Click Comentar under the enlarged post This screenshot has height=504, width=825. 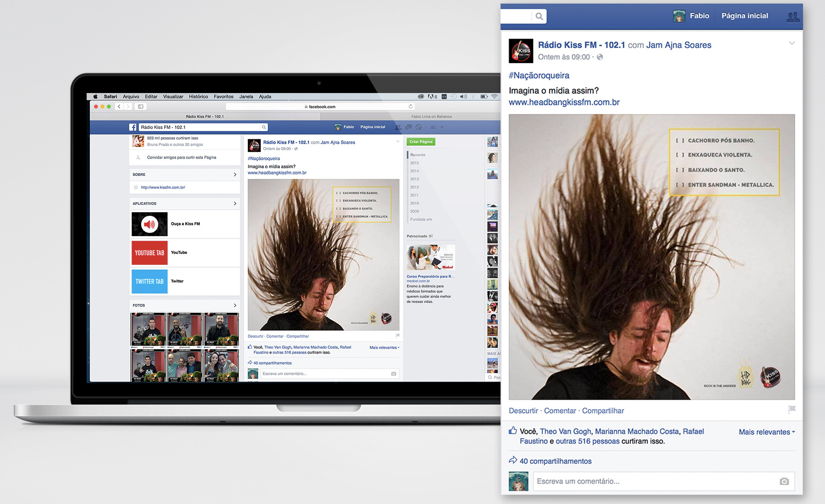click(x=560, y=411)
